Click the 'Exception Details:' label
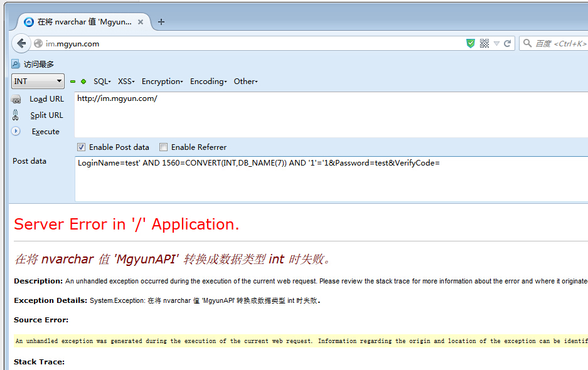Image resolution: width=588 pixels, height=370 pixels. pos(50,300)
